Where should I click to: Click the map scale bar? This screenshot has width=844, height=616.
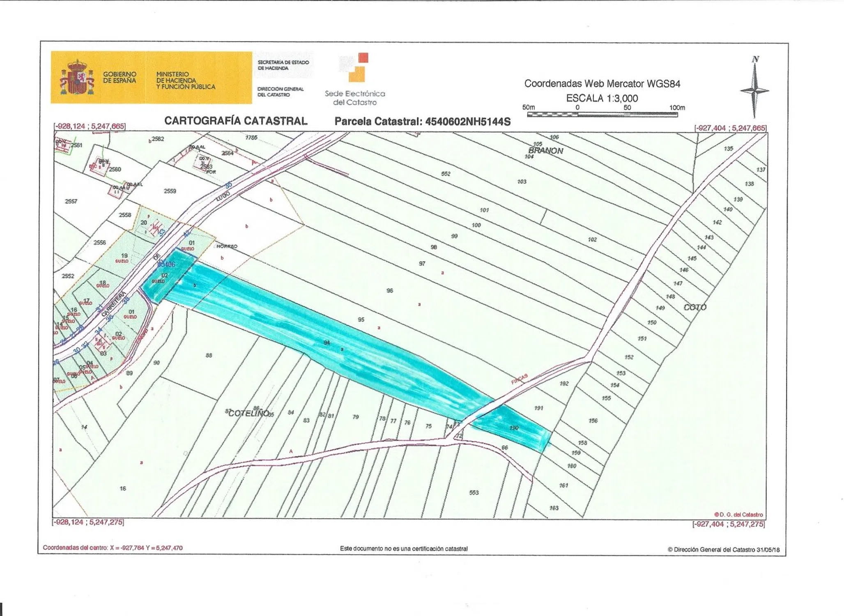pos(602,115)
